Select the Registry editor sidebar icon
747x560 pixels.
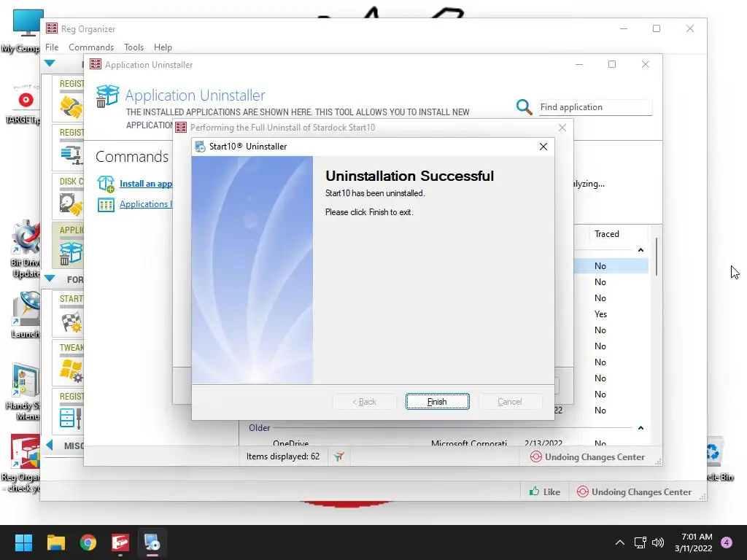click(70, 418)
